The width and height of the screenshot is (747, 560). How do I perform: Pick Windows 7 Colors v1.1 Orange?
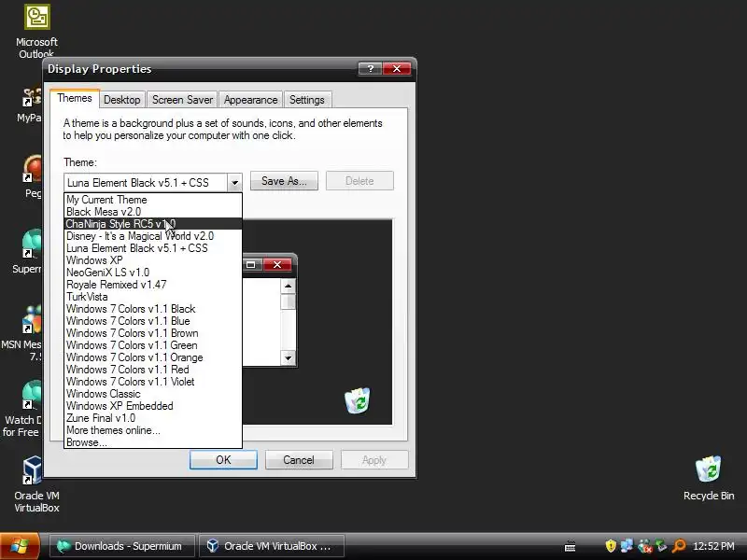[x=153, y=357]
